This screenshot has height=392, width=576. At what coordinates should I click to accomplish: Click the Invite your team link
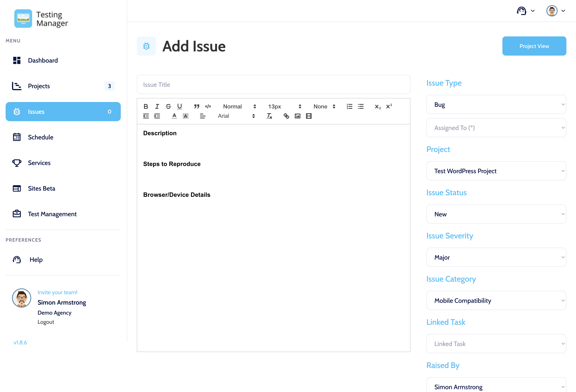click(x=57, y=292)
